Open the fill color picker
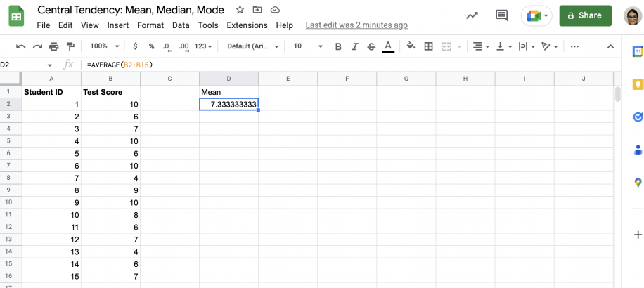The width and height of the screenshot is (644, 288). (411, 46)
